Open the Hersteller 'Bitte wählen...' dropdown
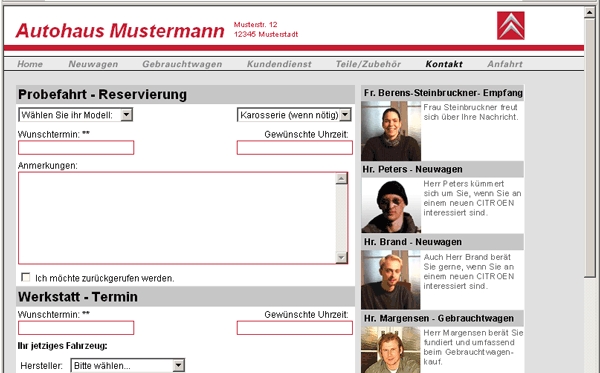Viewport: 600px width, 373px height. tap(127, 365)
